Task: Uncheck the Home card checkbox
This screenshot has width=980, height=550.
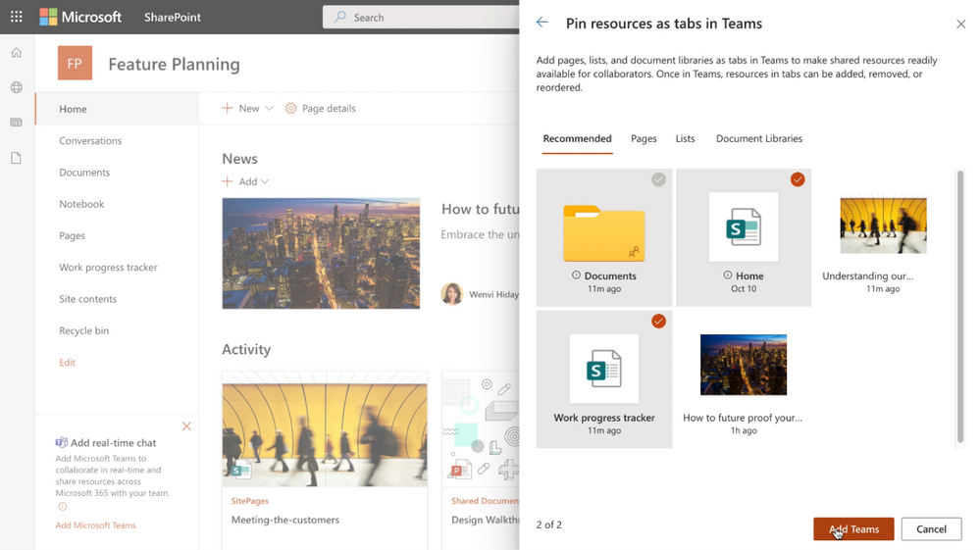Action: [x=798, y=179]
